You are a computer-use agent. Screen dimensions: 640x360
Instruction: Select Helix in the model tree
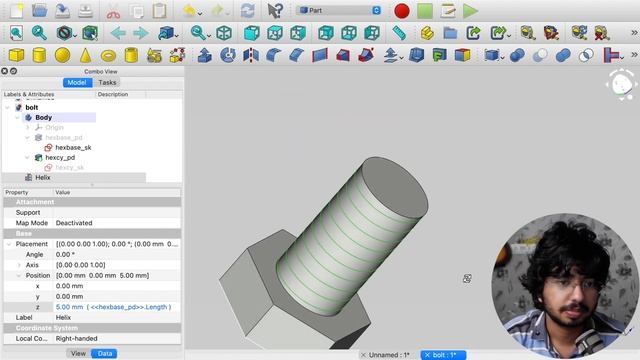(x=42, y=178)
